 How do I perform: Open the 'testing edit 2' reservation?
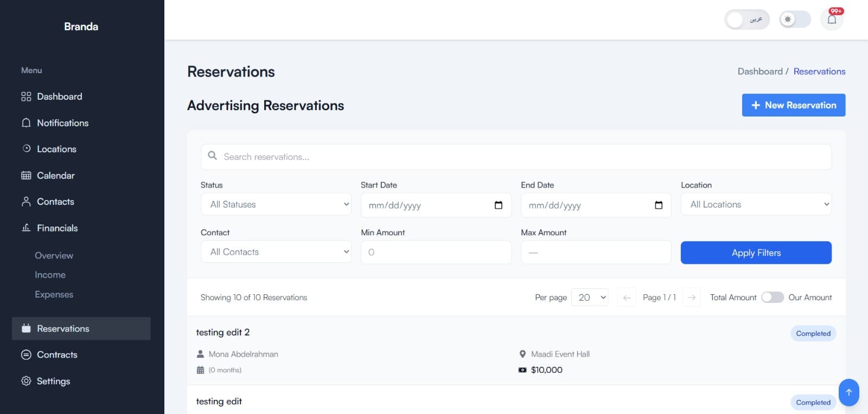click(223, 332)
